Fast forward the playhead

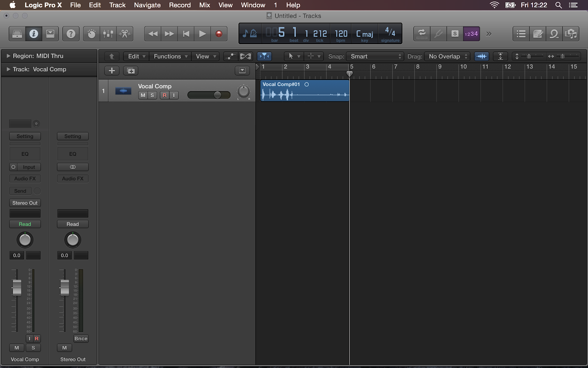click(x=169, y=34)
